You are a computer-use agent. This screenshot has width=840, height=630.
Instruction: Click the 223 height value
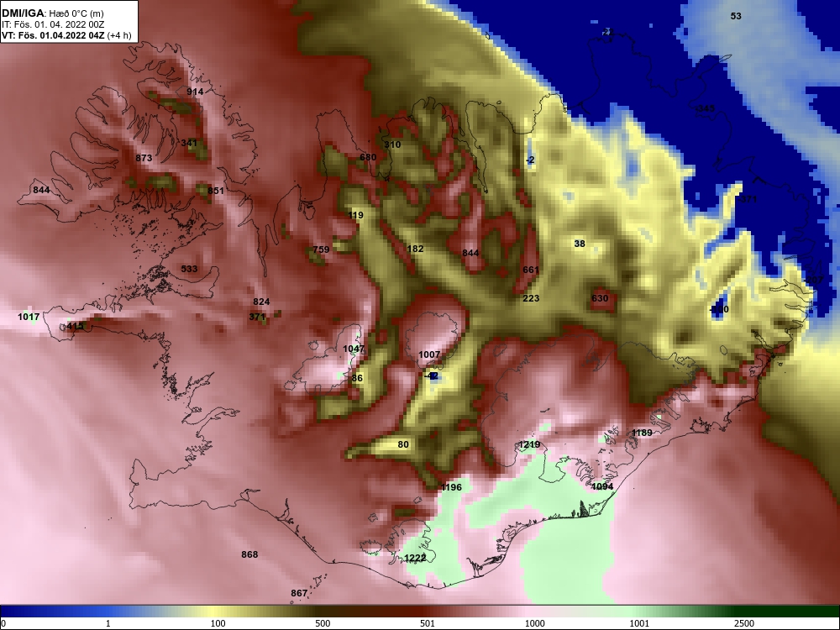click(x=531, y=298)
